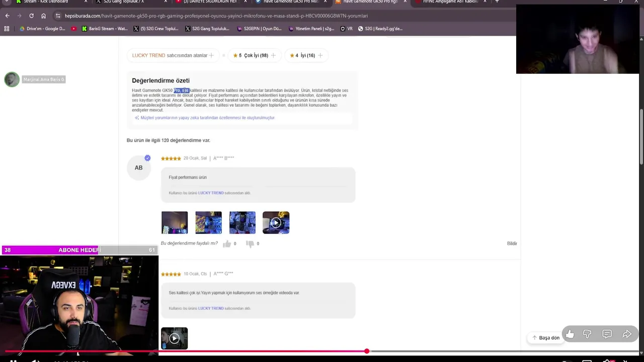Click the AB reviewer avatar
Screen dimensions: 644x362
pos(138,167)
